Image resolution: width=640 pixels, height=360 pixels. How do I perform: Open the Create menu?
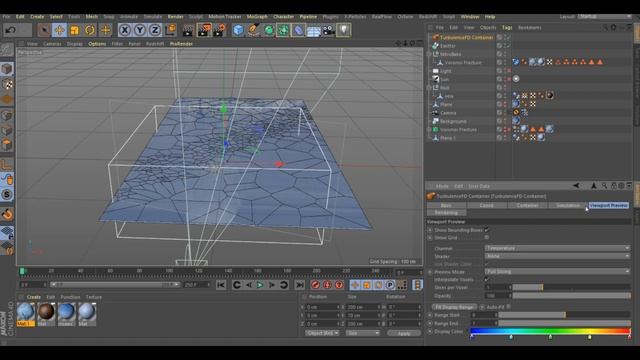(x=37, y=17)
